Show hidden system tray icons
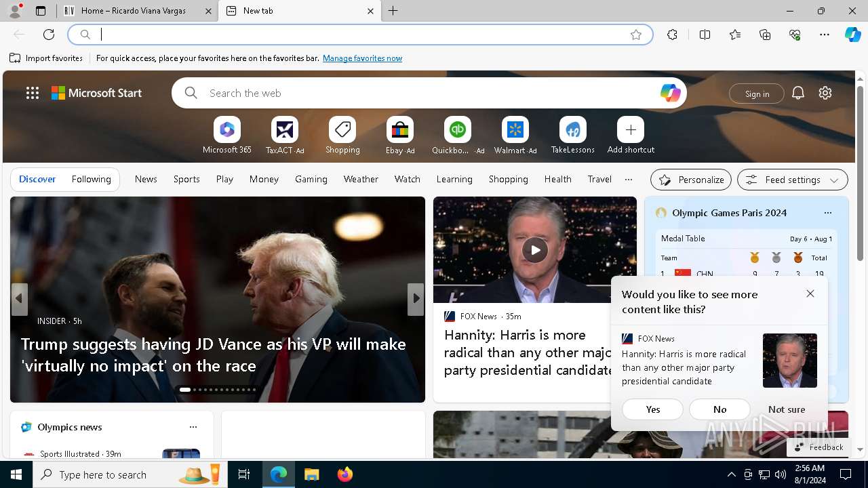This screenshot has height=488, width=868. [x=731, y=474]
